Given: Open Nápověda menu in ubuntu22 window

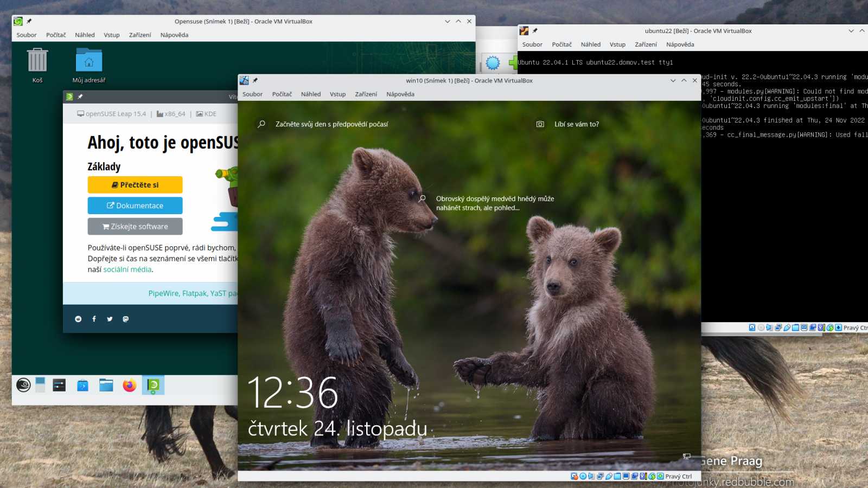Looking at the screenshot, I should [680, 44].
